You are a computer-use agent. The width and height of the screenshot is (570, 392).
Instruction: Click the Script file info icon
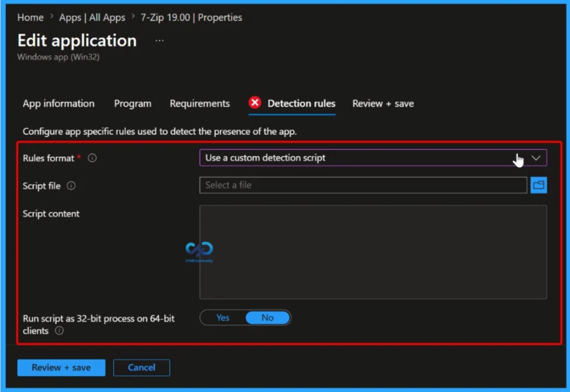pyautogui.click(x=71, y=186)
